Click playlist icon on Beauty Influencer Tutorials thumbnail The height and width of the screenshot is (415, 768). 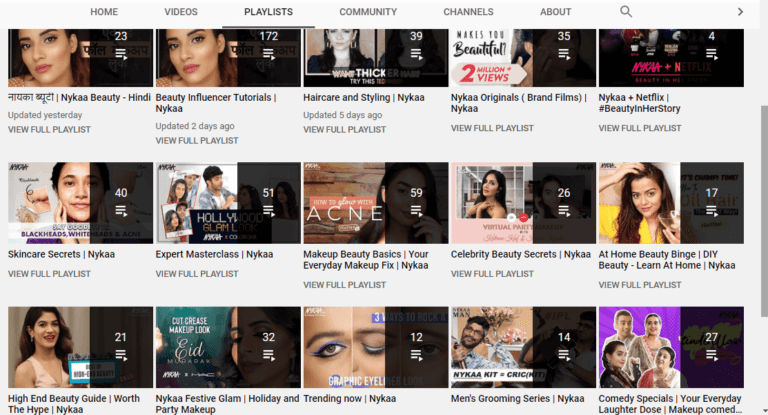(269, 54)
